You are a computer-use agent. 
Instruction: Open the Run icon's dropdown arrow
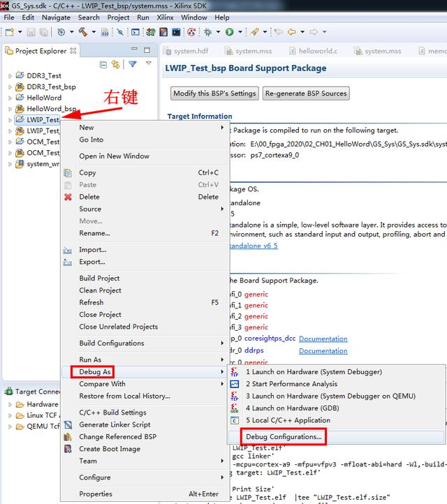tap(240, 32)
